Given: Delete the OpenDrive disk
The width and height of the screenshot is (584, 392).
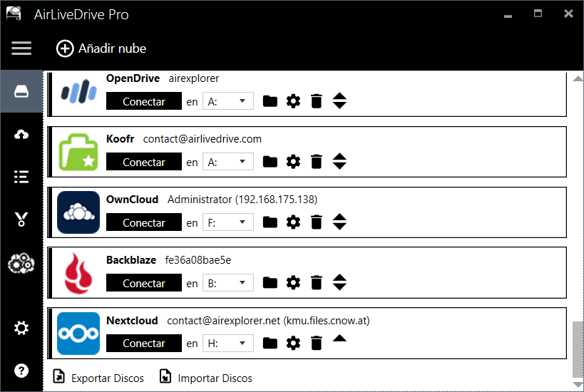Looking at the screenshot, I should tap(316, 101).
